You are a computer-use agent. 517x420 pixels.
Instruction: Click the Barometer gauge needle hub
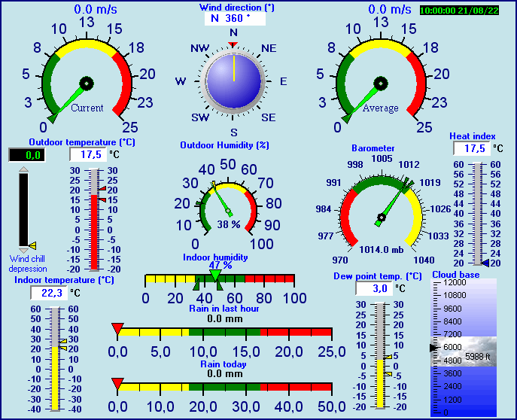(x=381, y=218)
